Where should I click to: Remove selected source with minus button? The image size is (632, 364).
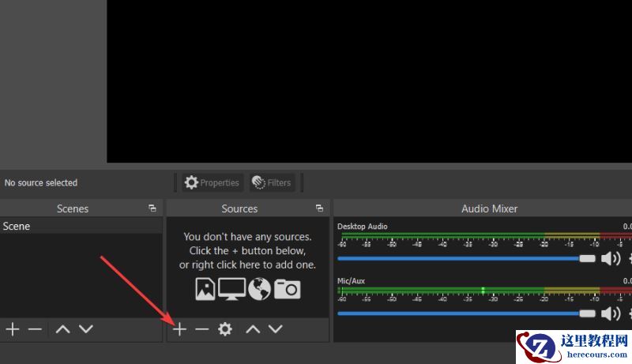(202, 329)
